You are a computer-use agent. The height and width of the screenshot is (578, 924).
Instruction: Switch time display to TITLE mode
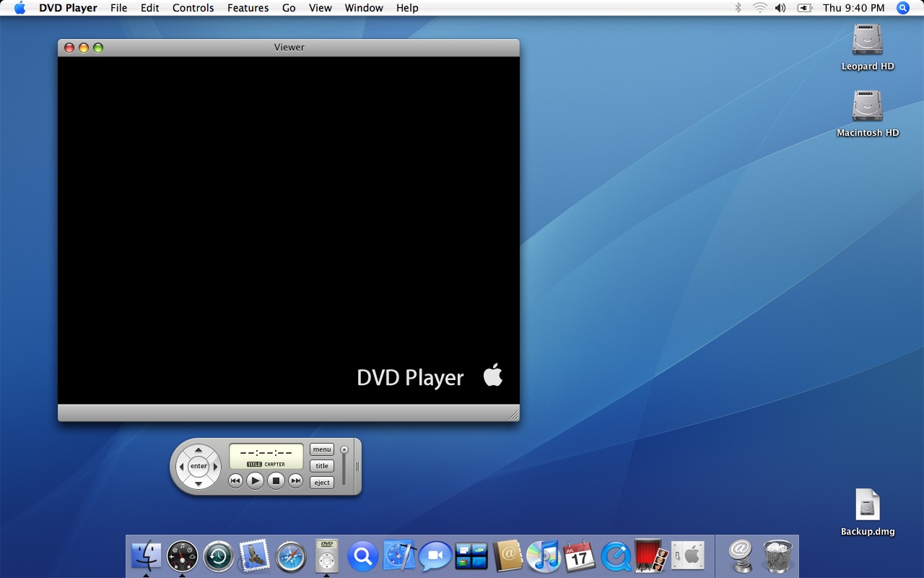(254, 465)
